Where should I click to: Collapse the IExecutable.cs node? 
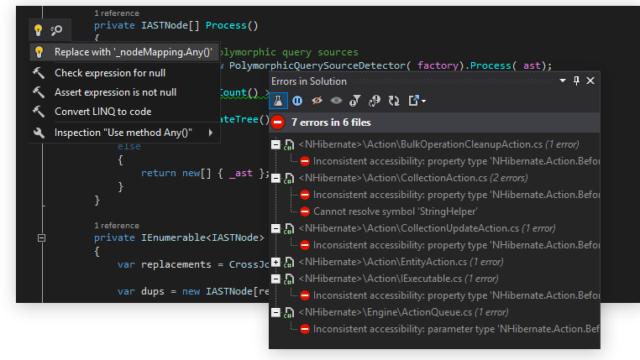tap(276, 279)
